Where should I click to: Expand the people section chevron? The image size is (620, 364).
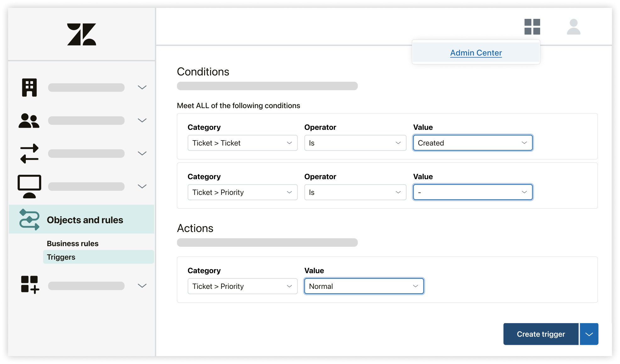[x=142, y=120]
